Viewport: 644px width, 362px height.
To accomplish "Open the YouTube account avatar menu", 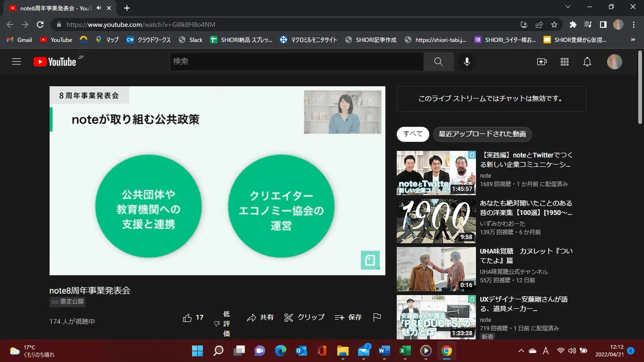I will point(614,62).
